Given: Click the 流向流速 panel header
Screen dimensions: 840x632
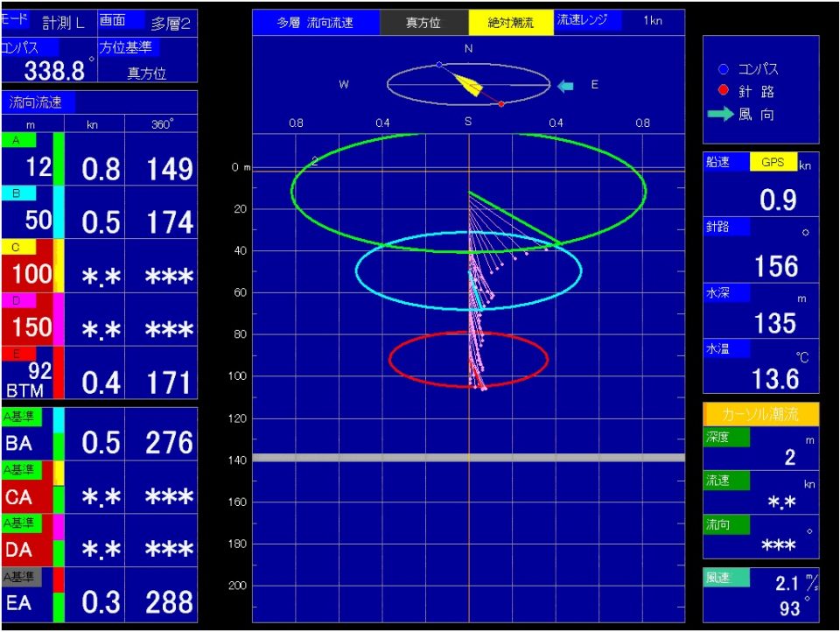Looking at the screenshot, I should (38, 102).
